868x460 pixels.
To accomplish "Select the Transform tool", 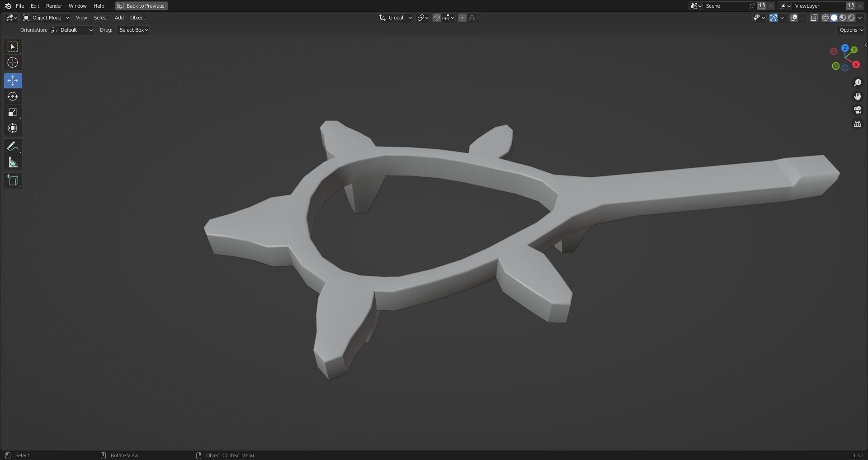I will (13, 128).
